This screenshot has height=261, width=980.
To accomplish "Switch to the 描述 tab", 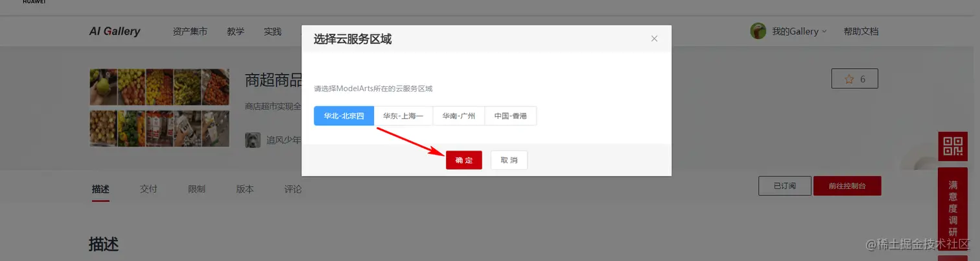I will click(x=100, y=189).
